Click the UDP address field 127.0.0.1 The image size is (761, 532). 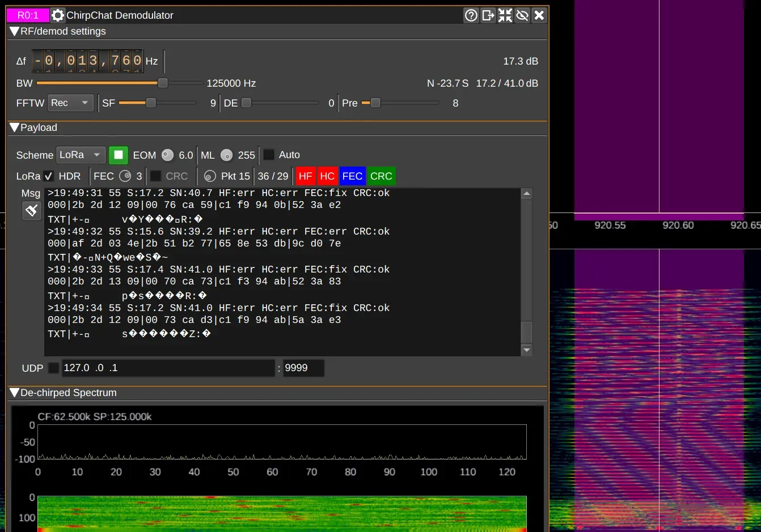pos(168,368)
